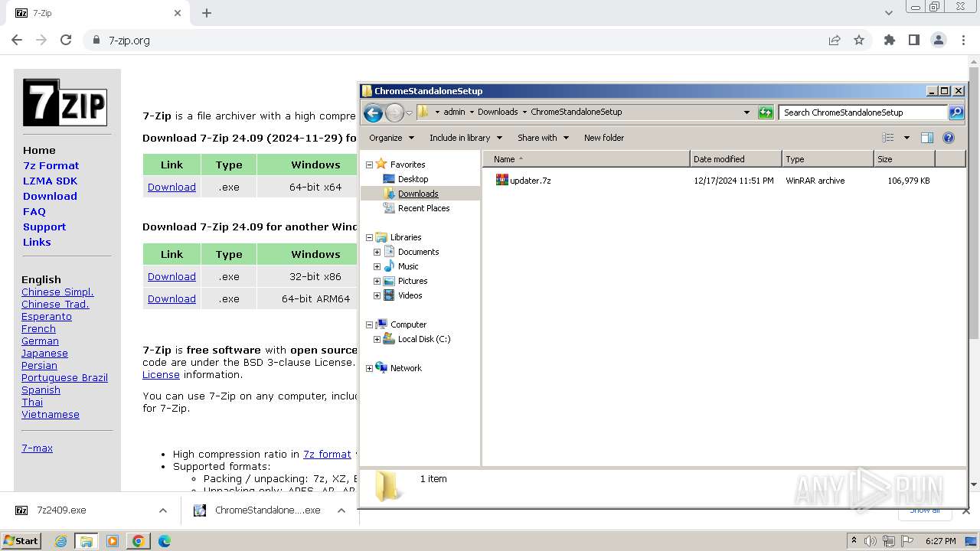Open the Organize menu
The width and height of the screenshot is (980, 551).
pyautogui.click(x=391, y=138)
